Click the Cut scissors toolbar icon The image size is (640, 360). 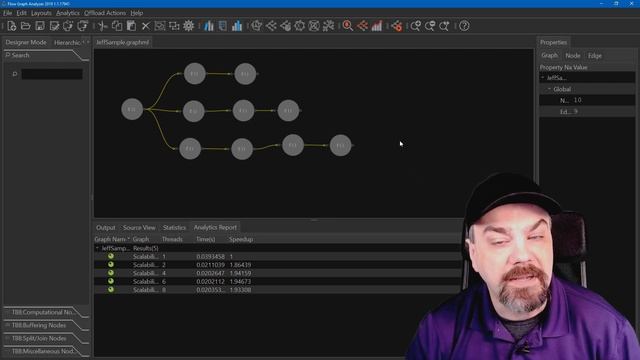pos(102,26)
